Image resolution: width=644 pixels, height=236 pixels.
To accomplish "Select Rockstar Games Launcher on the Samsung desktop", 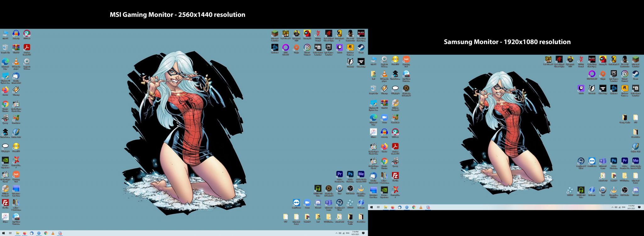I will 625,88.
